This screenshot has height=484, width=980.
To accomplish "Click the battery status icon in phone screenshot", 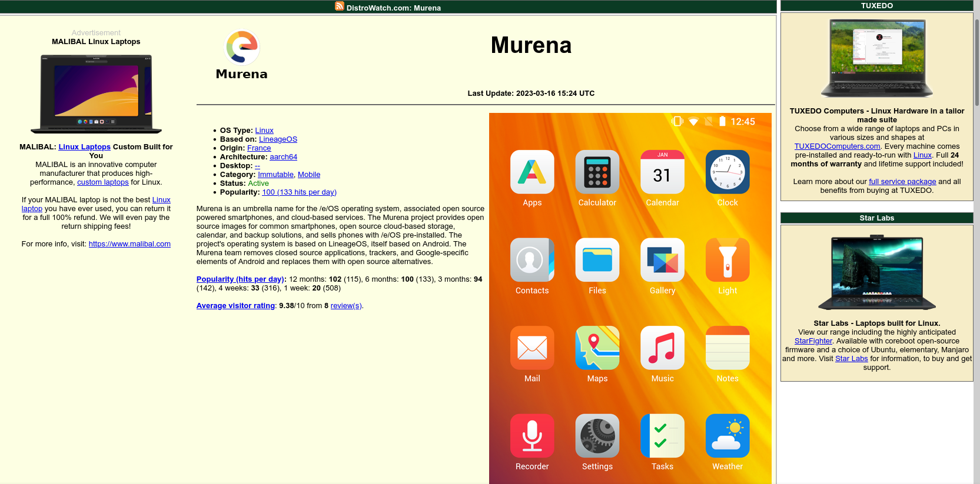I will pyautogui.click(x=722, y=121).
